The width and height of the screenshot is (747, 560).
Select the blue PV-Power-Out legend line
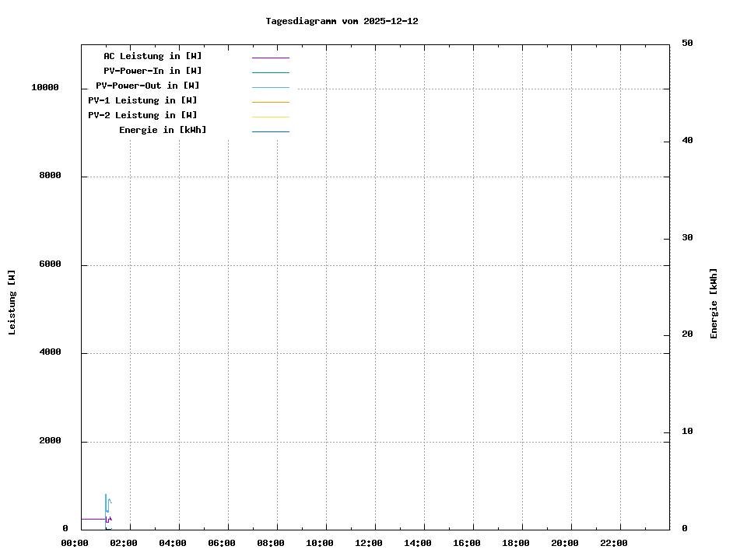(x=270, y=87)
